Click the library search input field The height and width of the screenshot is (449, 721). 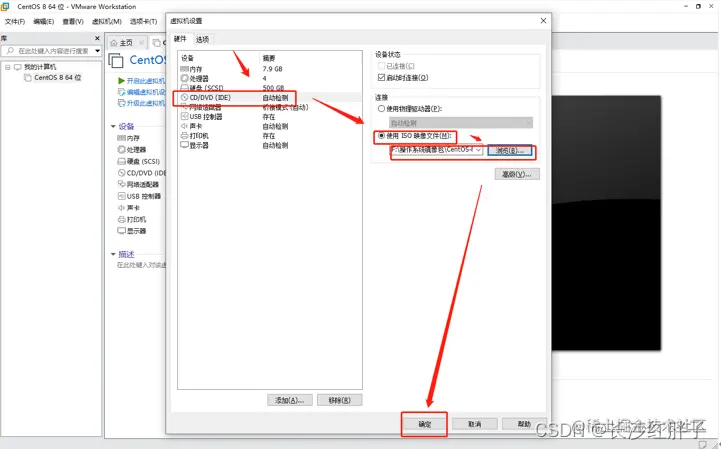[53, 51]
